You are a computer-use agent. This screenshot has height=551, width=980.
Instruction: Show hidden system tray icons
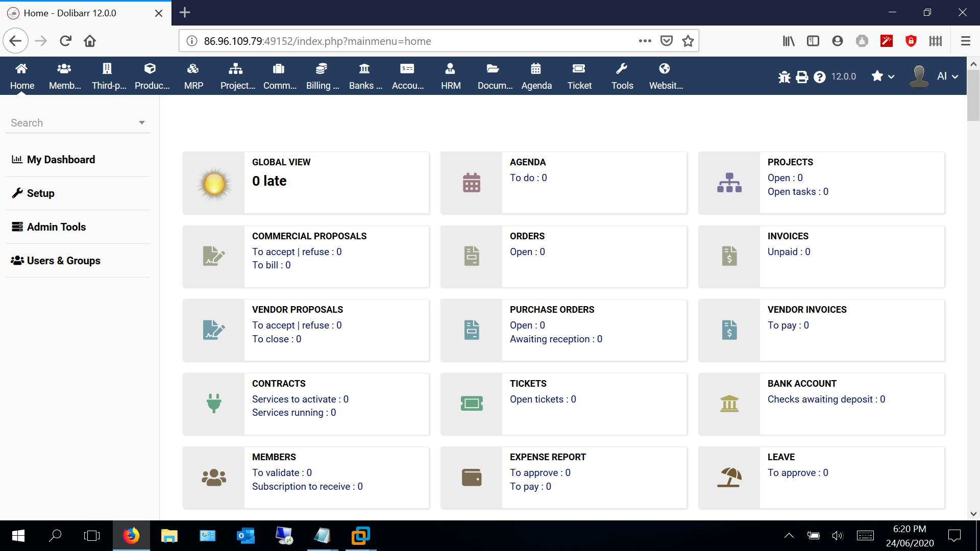789,535
